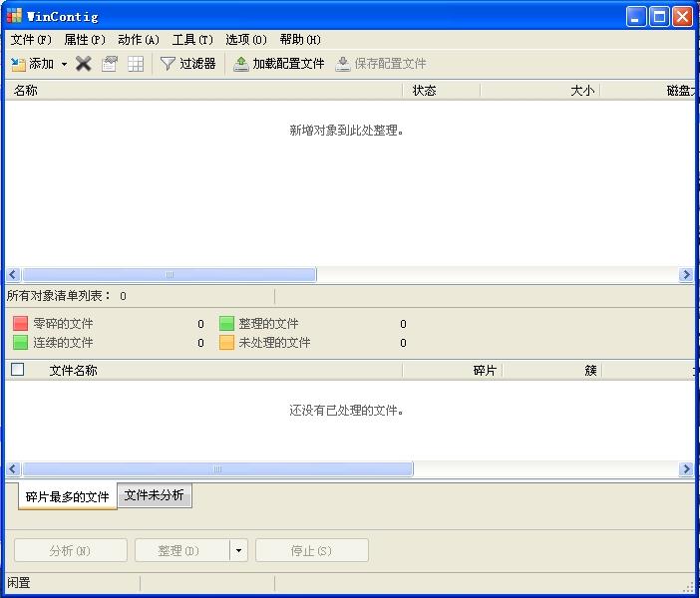
Task: Click the WinContig title bar icon
Action: pyautogui.click(x=14, y=15)
